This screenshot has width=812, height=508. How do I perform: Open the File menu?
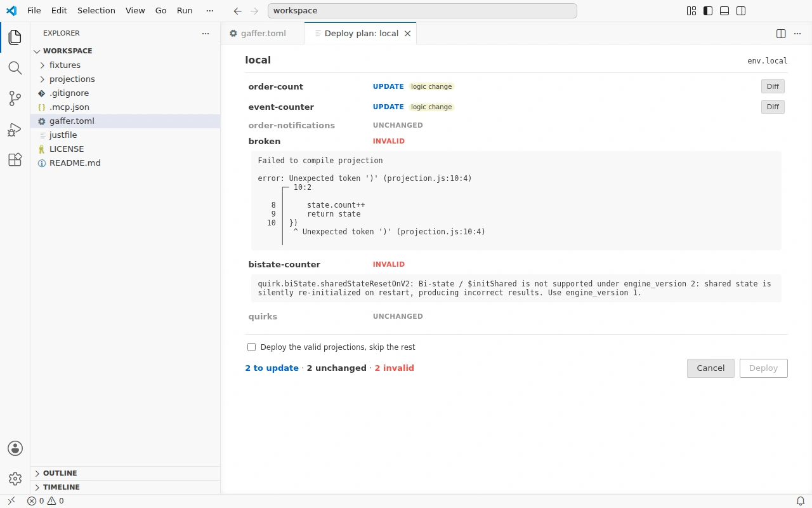(34, 11)
